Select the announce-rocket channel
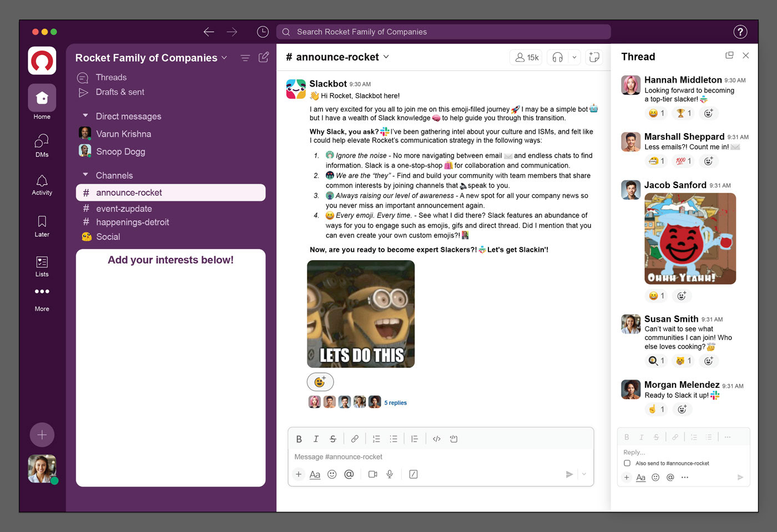This screenshot has width=777, height=532. coord(170,192)
